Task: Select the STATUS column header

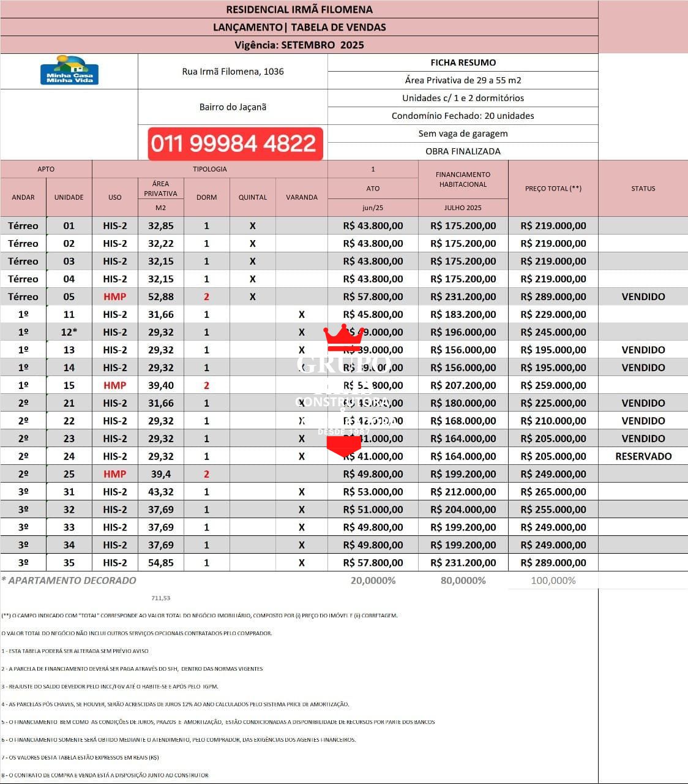Action: 643,188
